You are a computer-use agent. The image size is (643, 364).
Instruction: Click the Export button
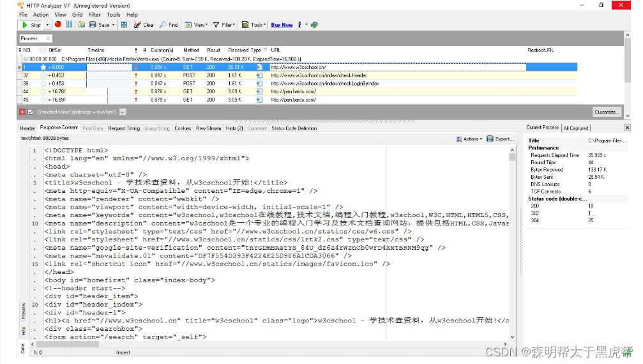[x=501, y=139]
